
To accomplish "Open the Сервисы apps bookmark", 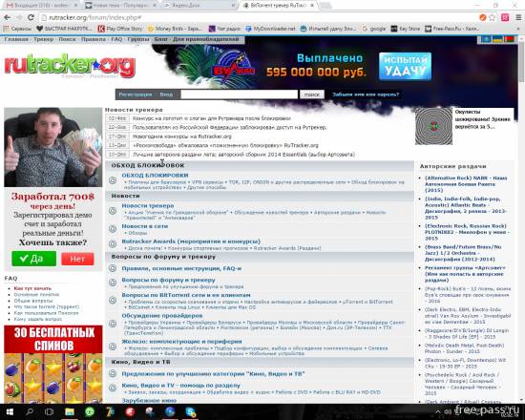I will (x=18, y=29).
